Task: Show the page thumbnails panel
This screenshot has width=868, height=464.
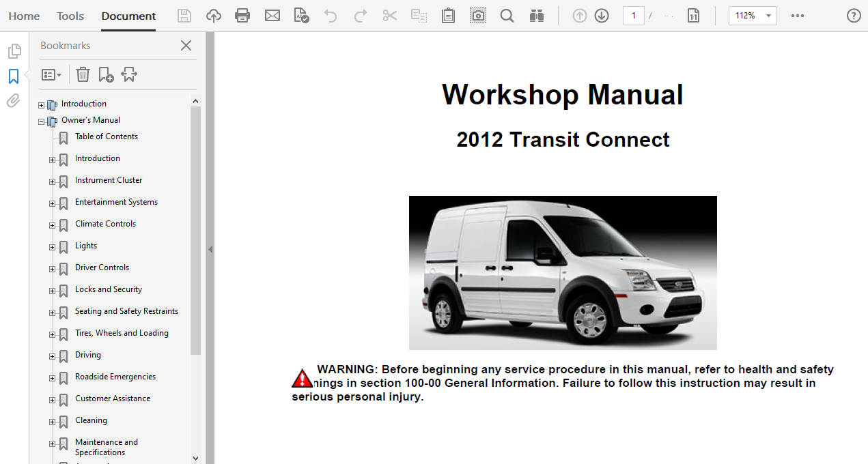Action: pyautogui.click(x=13, y=51)
